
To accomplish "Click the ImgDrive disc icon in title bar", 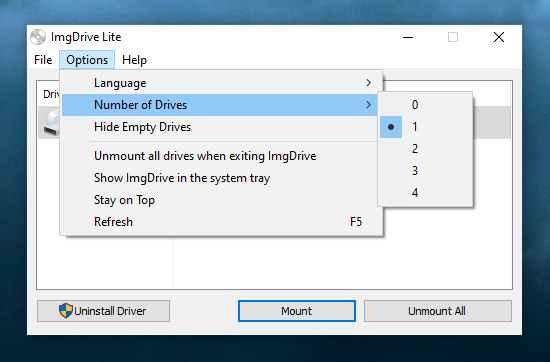I will 38,37.
